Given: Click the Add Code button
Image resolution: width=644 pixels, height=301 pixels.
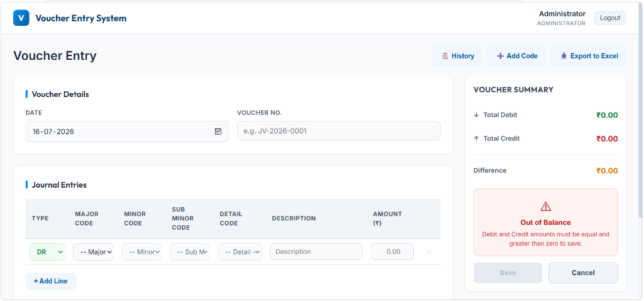Looking at the screenshot, I should [517, 56].
